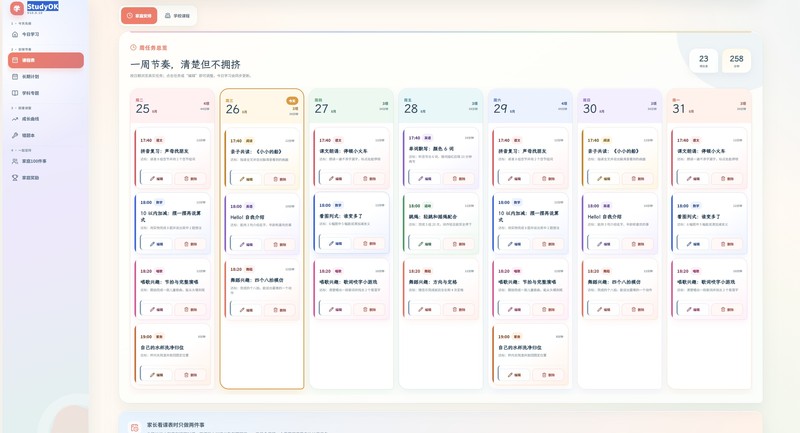Edit the 17:40 亲子共读 task on day 26
Image resolution: width=800 pixels, height=433 pixels.
coord(246,179)
